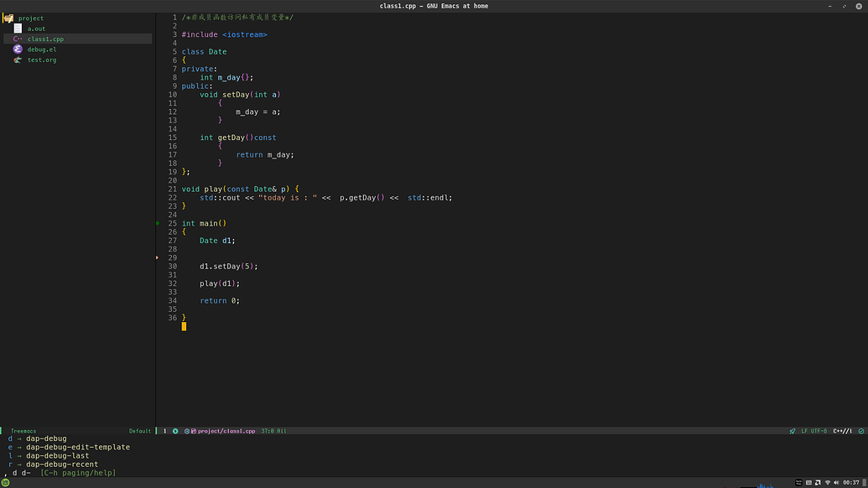
Task: Select dap-debug-last in the which-key popup
Action: pyautogui.click(x=57, y=455)
